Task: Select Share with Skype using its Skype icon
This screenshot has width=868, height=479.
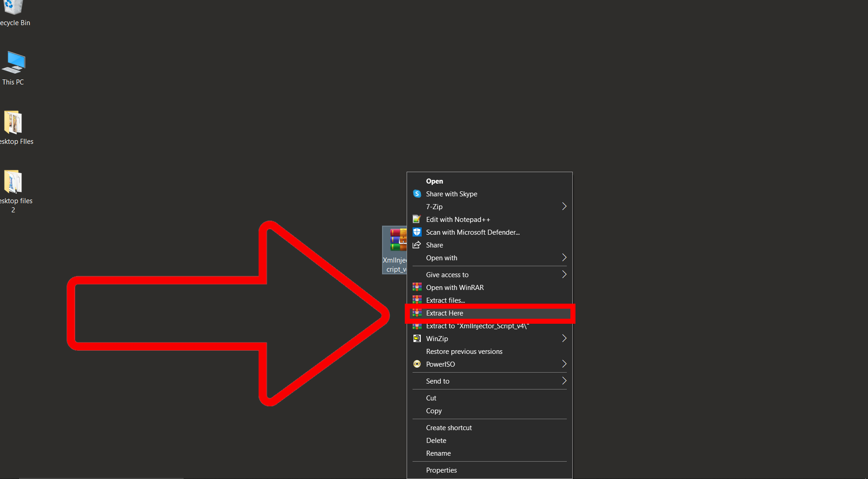Action: pos(417,194)
